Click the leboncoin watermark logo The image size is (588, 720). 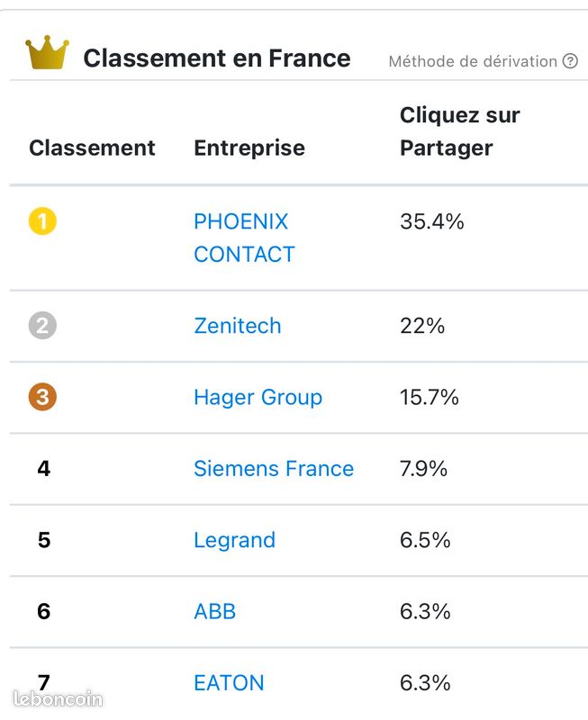pos(58,699)
